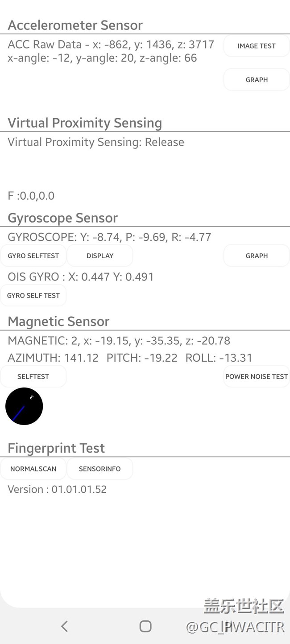Tap the Virtual Proximity Sensing: Release status
This screenshot has height=644, width=290.
[96, 142]
